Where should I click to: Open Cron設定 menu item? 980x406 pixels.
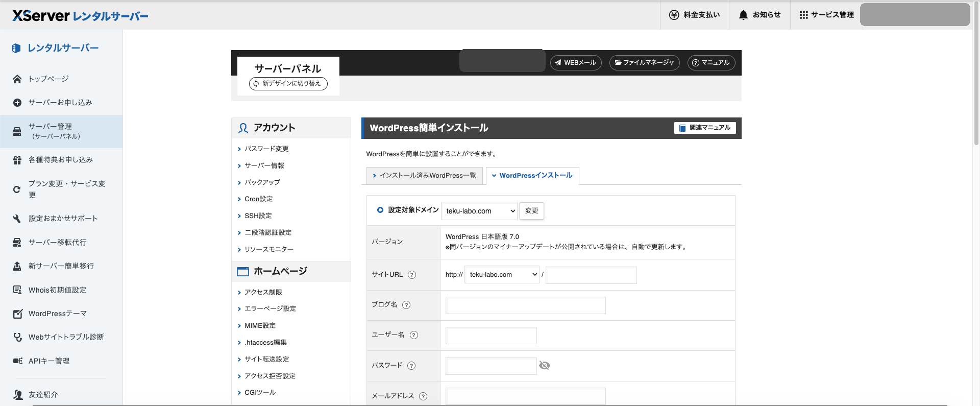(x=259, y=199)
